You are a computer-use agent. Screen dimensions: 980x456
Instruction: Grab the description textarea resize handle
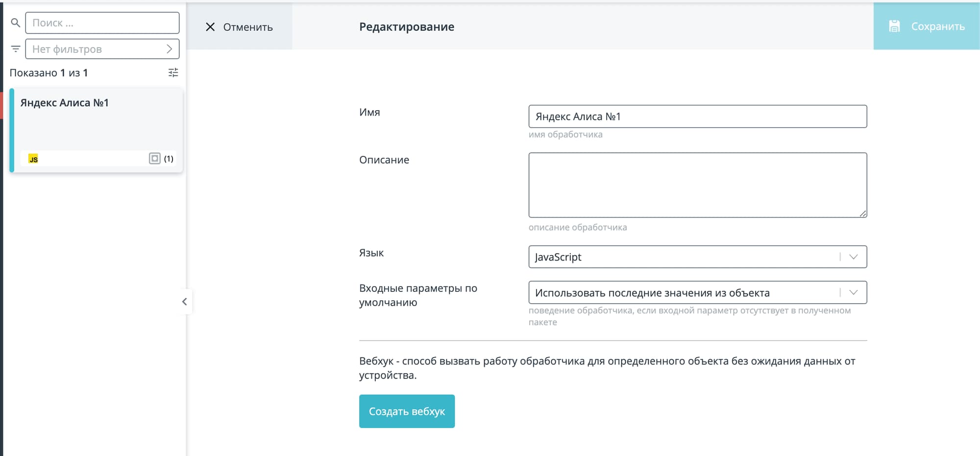(x=863, y=214)
